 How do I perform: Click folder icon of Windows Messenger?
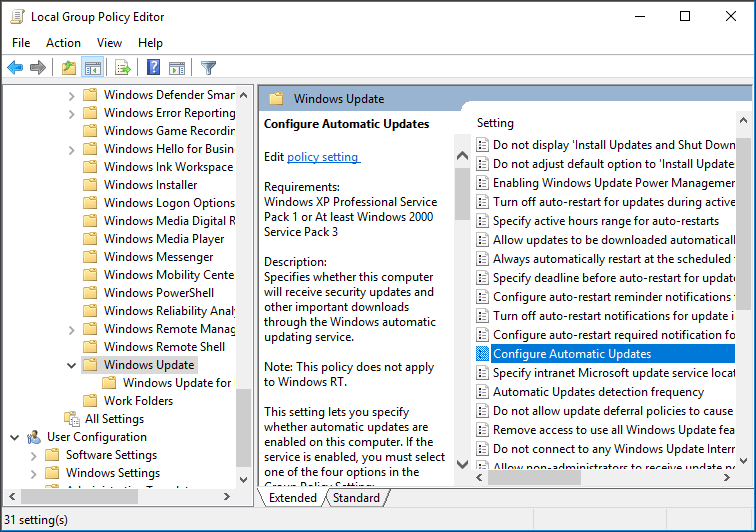pyautogui.click(x=90, y=257)
